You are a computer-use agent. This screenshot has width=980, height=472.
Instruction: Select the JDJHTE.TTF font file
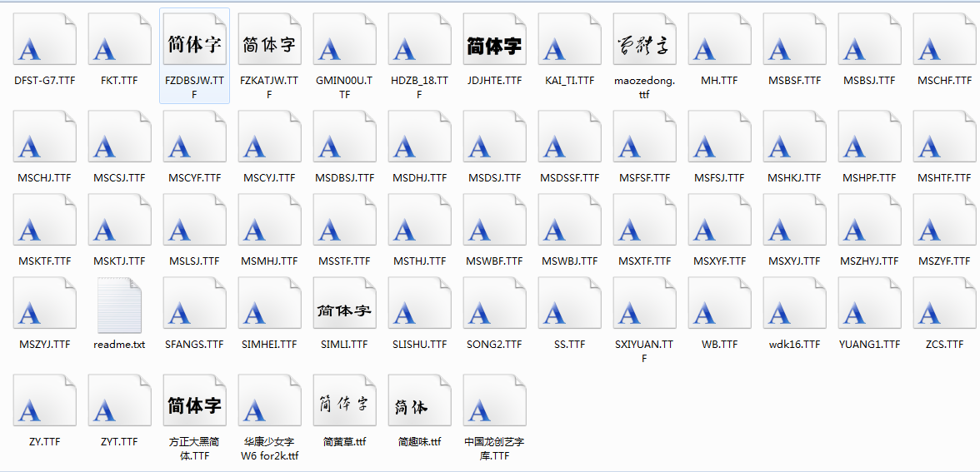(494, 44)
